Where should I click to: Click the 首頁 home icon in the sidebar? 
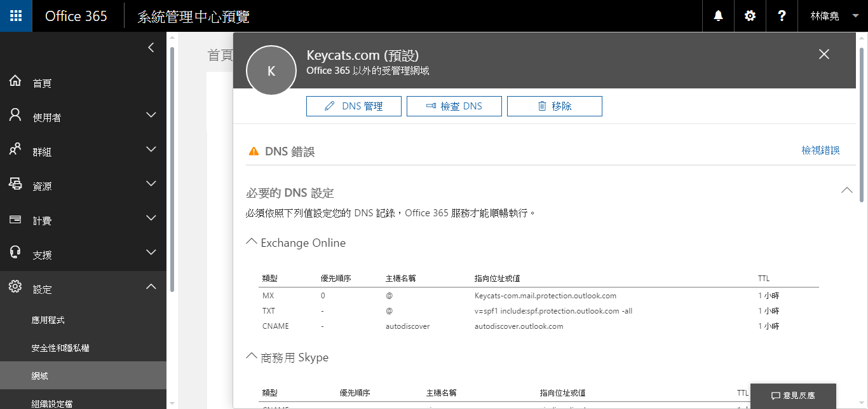click(x=15, y=81)
